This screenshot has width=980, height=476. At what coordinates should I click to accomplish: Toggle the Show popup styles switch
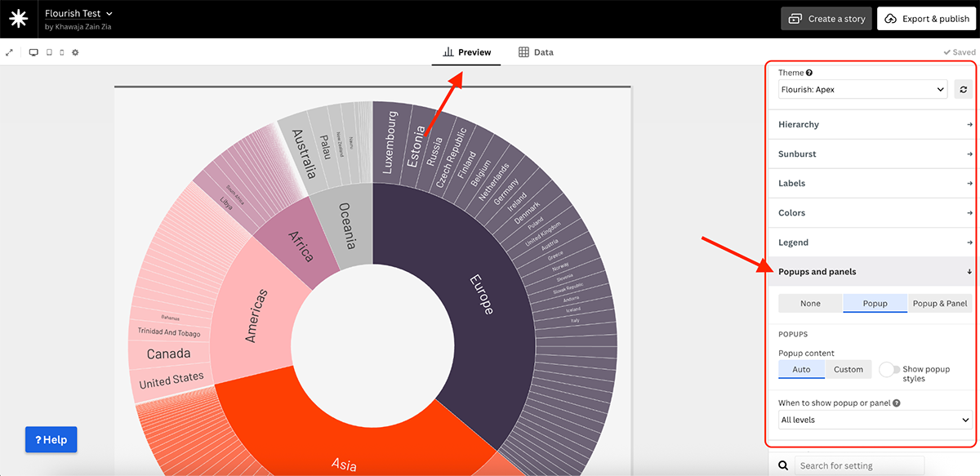tap(889, 369)
